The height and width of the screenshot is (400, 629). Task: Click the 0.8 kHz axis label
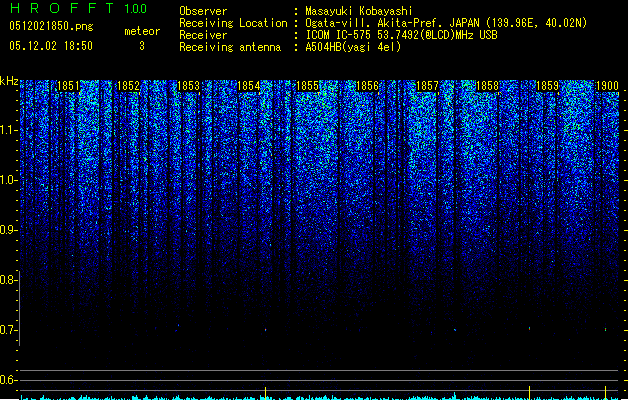click(x=9, y=280)
